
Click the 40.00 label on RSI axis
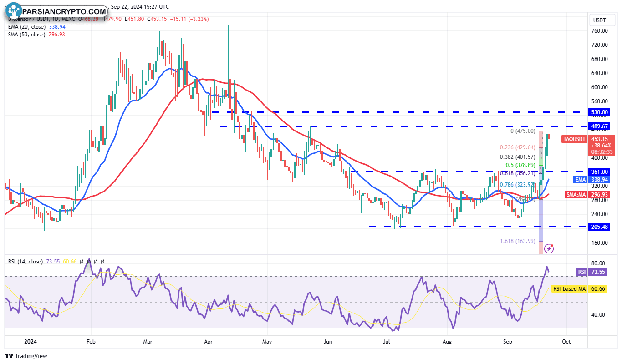[598, 315]
